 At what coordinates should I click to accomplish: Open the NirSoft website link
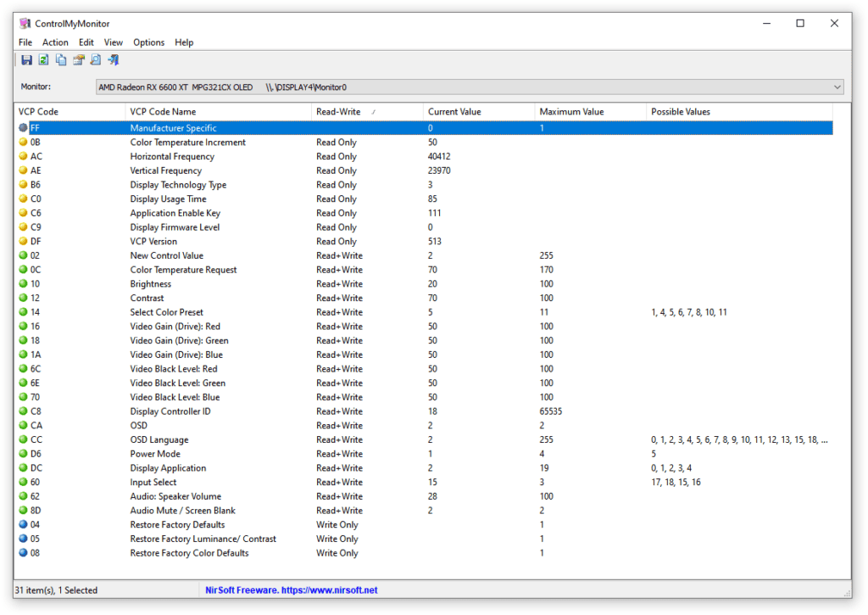[292, 590]
